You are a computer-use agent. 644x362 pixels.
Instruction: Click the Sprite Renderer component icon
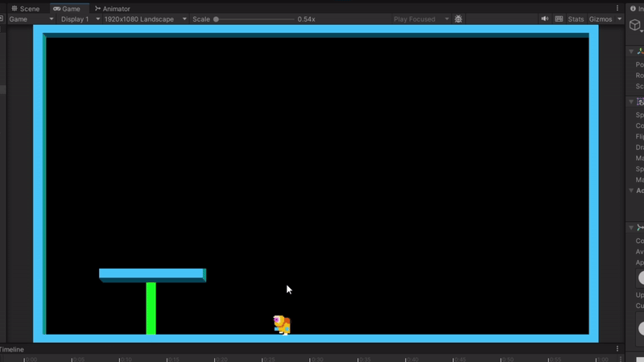click(640, 101)
